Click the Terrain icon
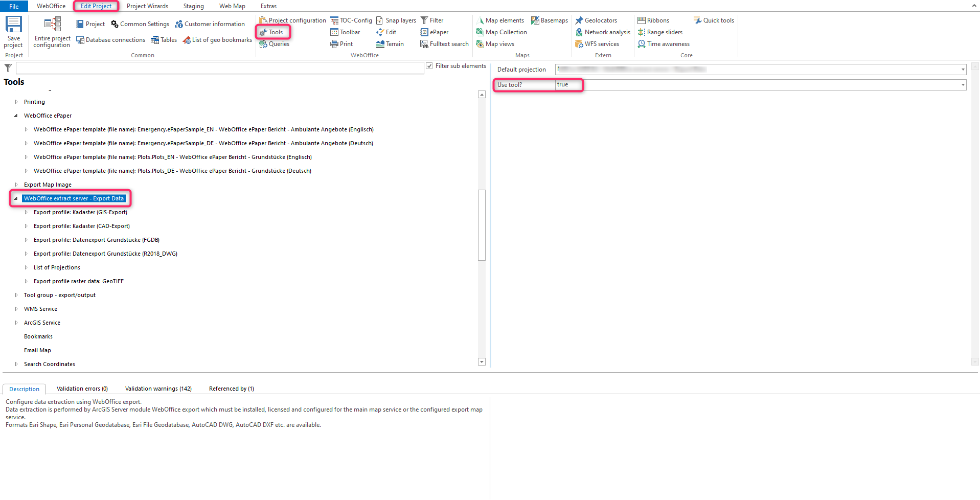Viewport: 980px width, 500px height. point(390,44)
